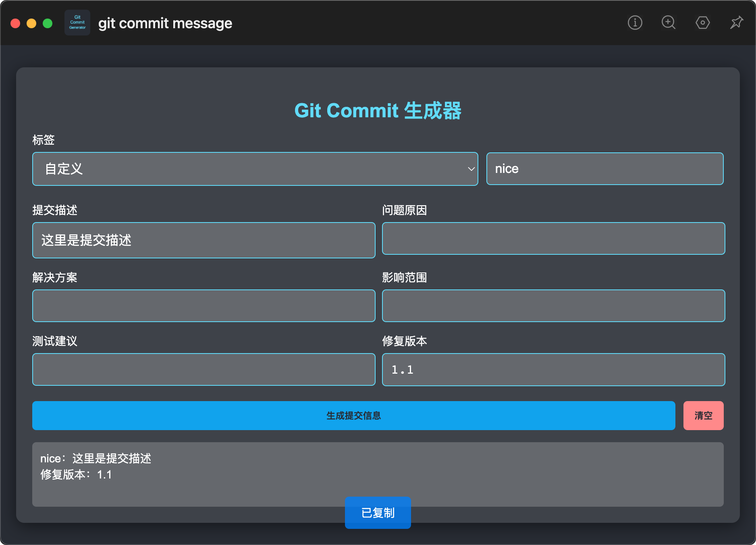Focus the 提交描述 input field

pyautogui.click(x=204, y=240)
